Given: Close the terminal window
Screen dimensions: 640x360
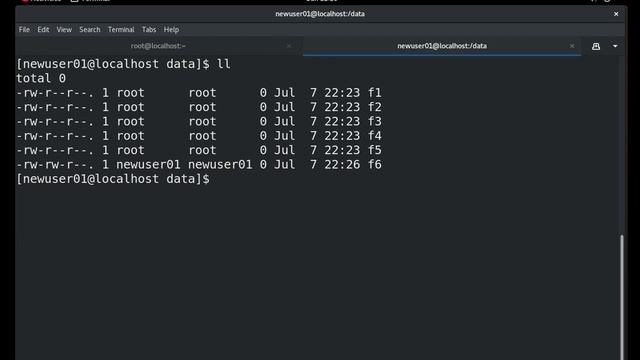Looking at the screenshot, I should (616, 14).
